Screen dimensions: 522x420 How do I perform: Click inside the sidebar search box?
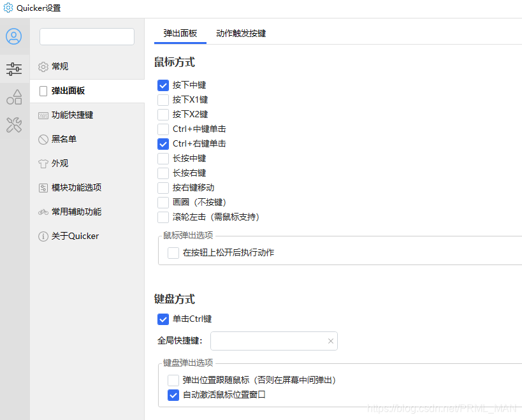[x=87, y=36]
